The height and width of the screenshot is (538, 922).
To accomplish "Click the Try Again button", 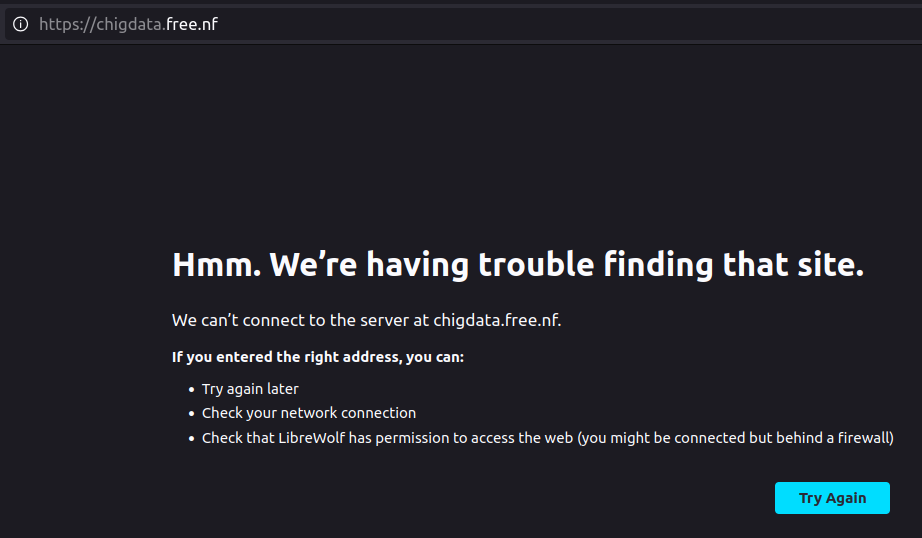I will [x=832, y=498].
